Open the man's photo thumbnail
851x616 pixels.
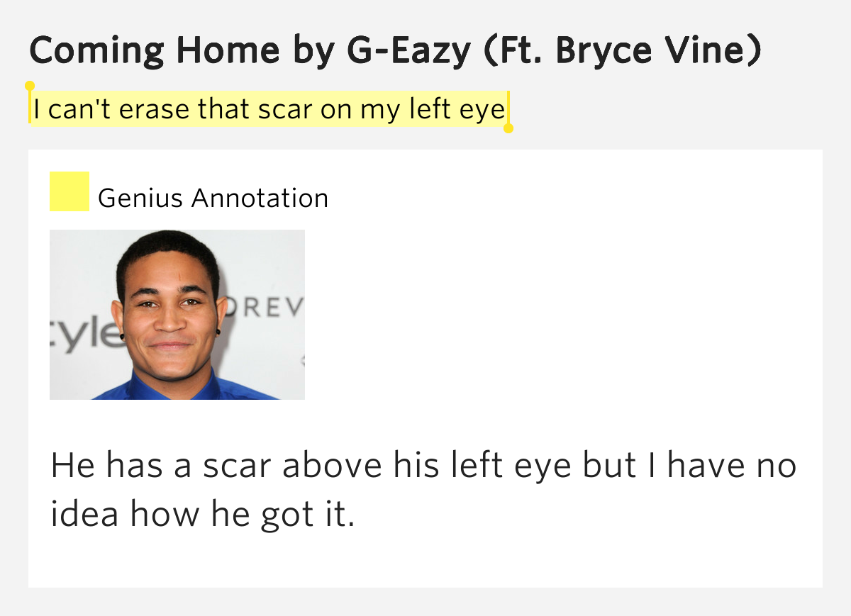click(177, 314)
